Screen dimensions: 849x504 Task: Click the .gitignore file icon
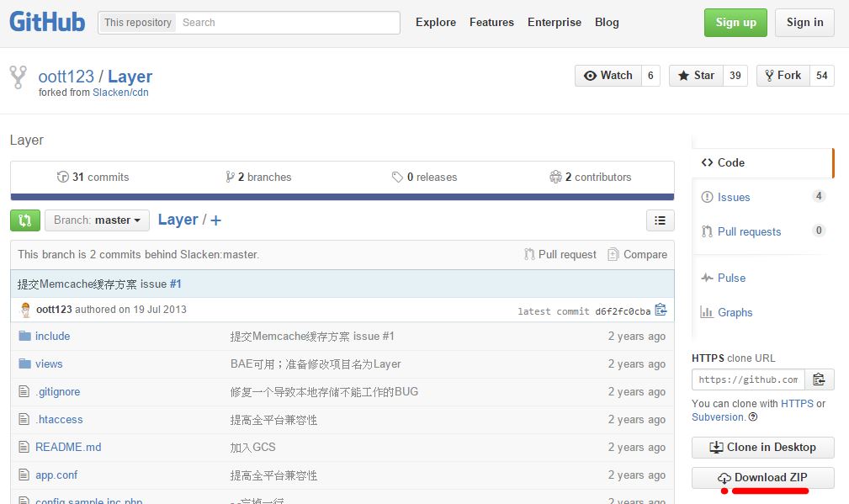24,391
